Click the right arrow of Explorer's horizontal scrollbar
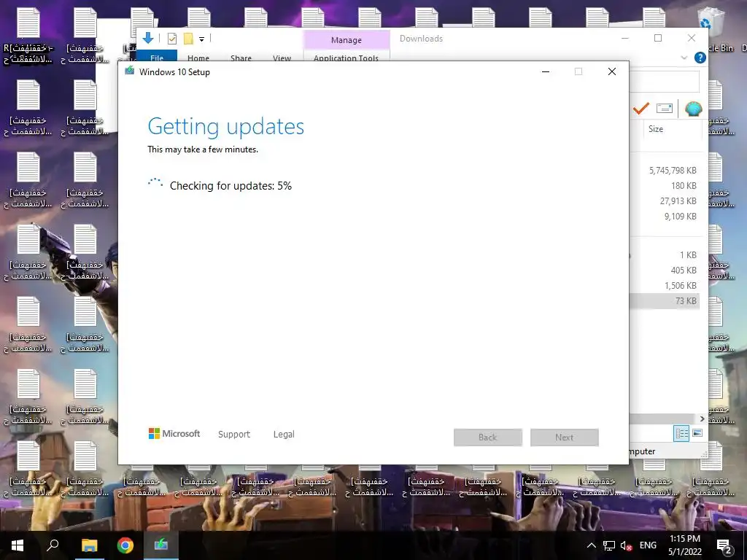 tap(703, 419)
